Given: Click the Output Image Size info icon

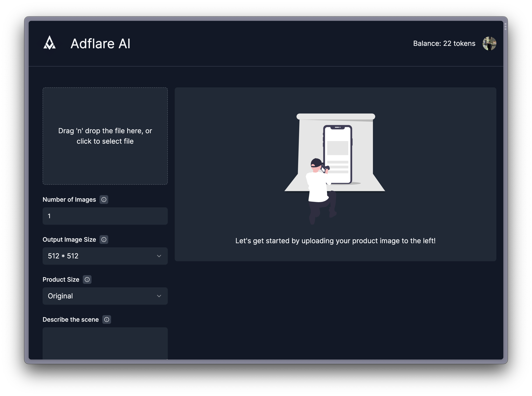Looking at the screenshot, I should click(104, 240).
